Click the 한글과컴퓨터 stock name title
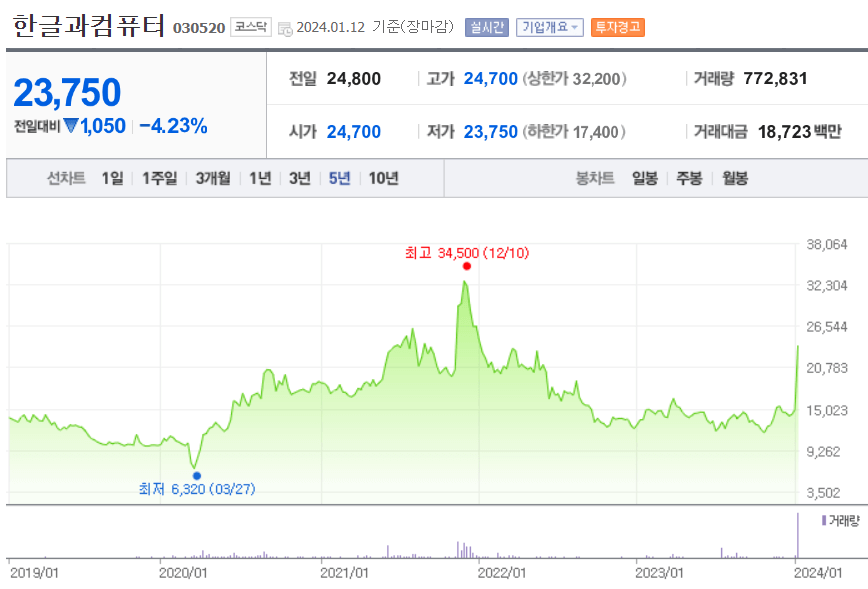The image size is (868, 589). tap(89, 26)
